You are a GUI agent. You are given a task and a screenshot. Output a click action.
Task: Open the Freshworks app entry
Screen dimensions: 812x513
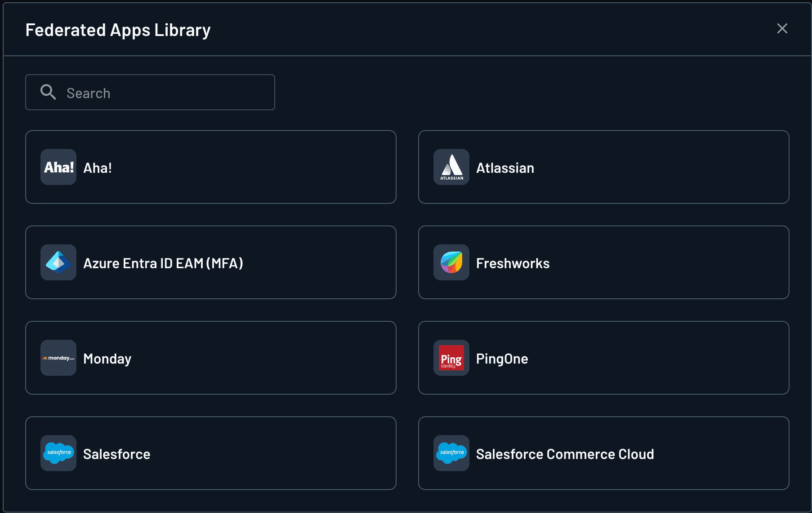click(x=603, y=262)
